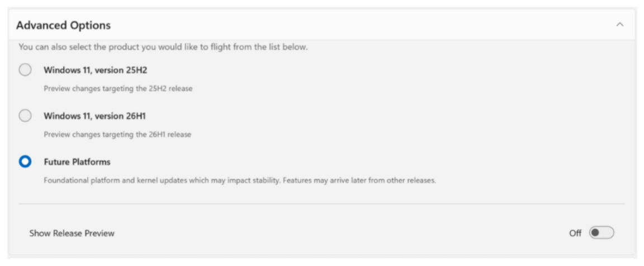The image size is (644, 266).
Task: Toggle the Show Release Preview switch
Action: pos(602,233)
